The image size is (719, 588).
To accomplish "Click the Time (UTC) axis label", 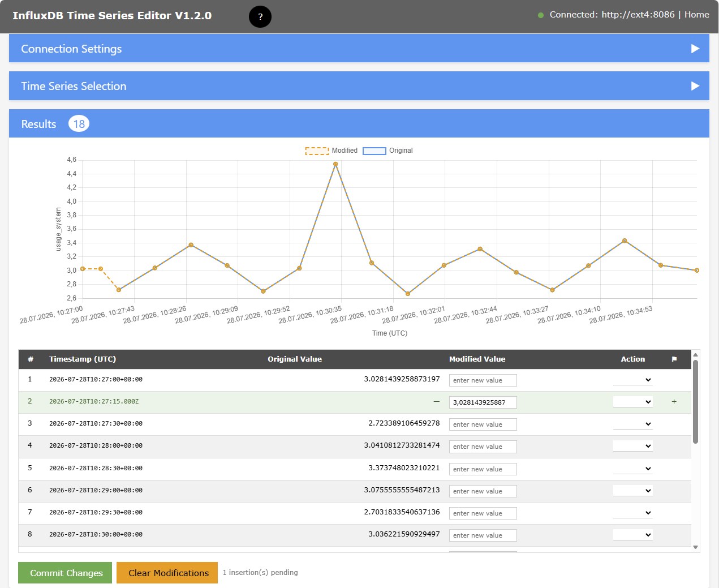I will click(x=390, y=333).
